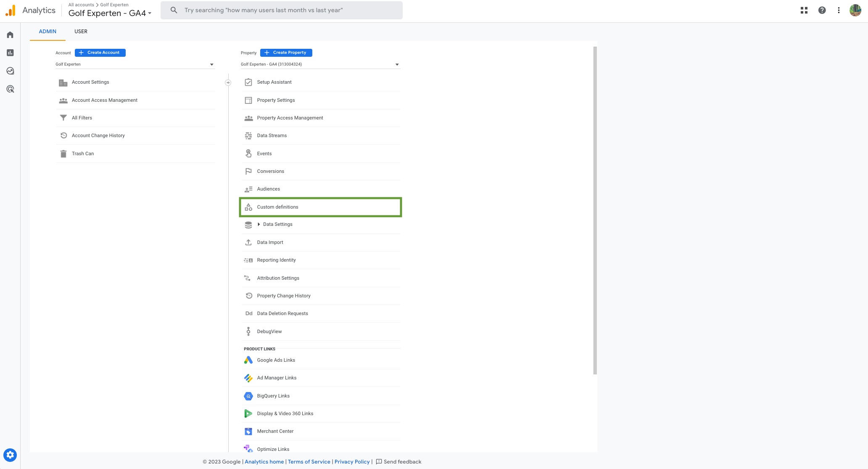Open Property Settings
Image resolution: width=868 pixels, height=469 pixels.
coord(321,100)
